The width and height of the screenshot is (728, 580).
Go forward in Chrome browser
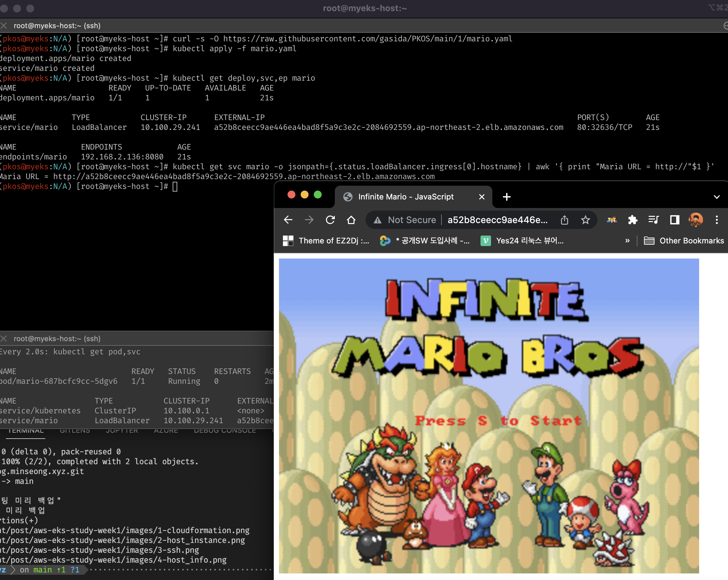(x=309, y=220)
